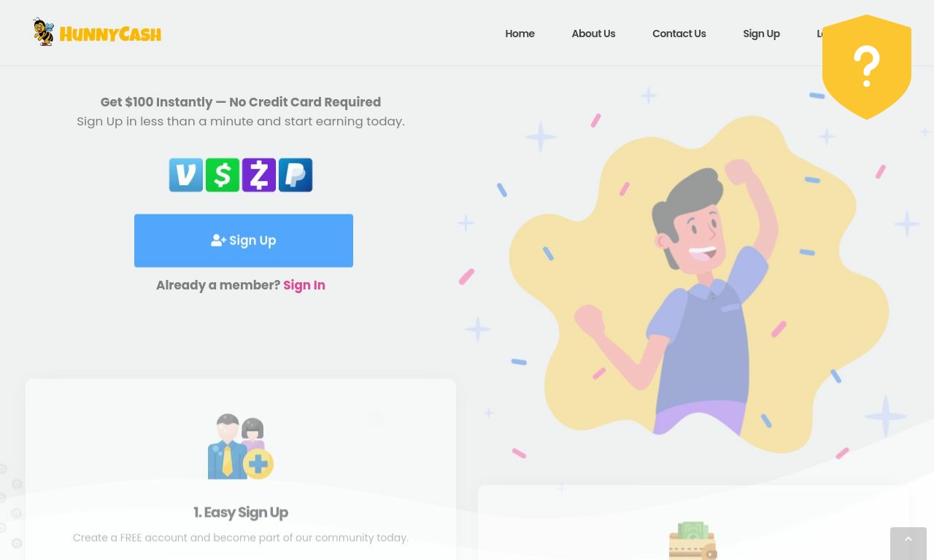Open the Home menu item

520,34
